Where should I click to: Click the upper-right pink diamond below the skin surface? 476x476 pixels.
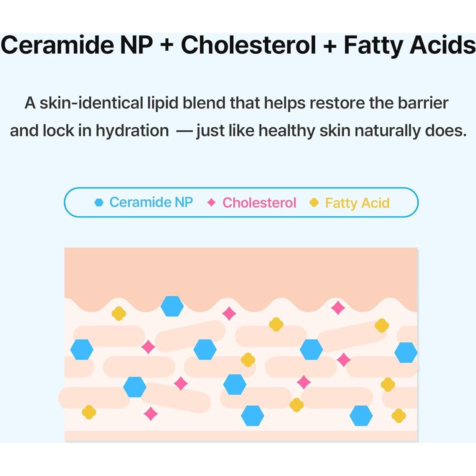pos(338,308)
